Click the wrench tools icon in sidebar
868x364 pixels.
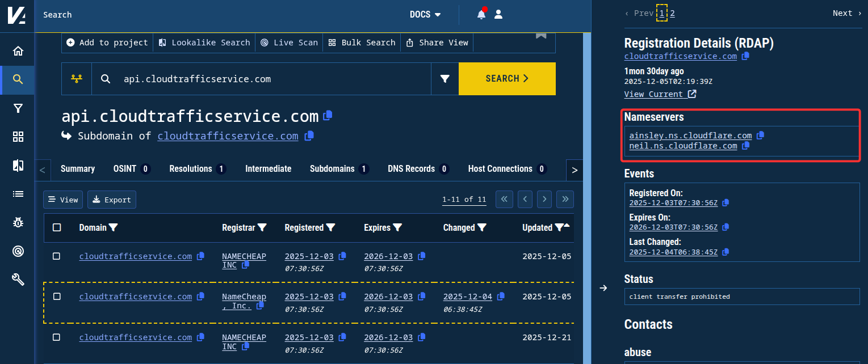[x=18, y=279]
